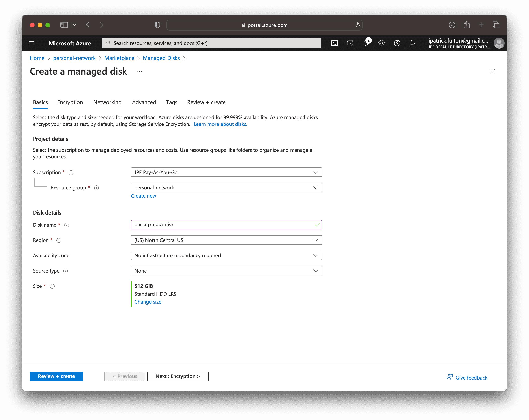Open the Help question mark icon

coord(397,43)
